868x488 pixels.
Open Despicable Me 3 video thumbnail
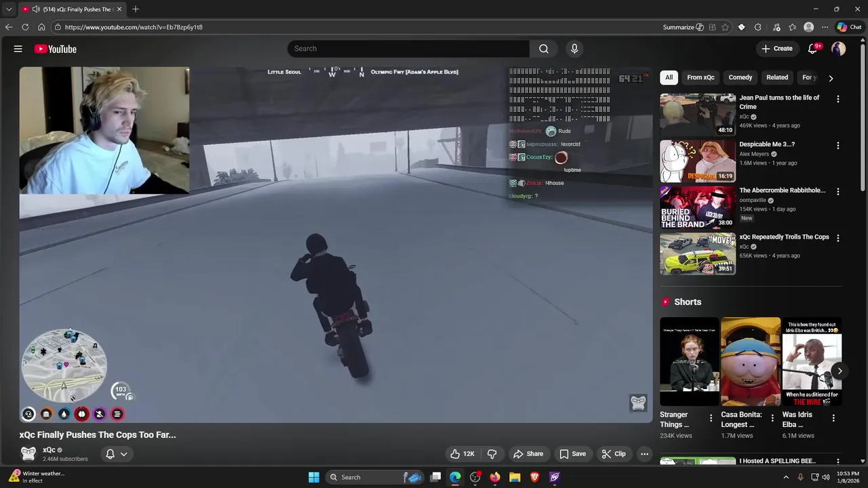point(698,161)
